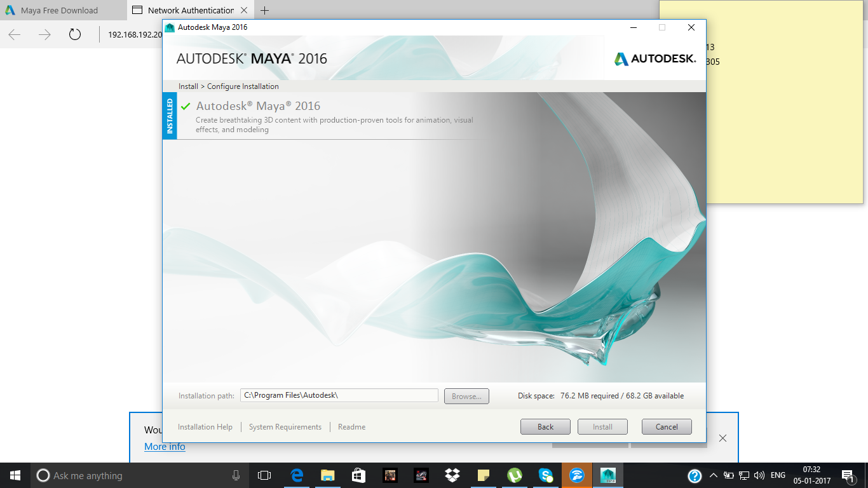868x488 pixels.
Task: Click the volume icon in the system tray
Action: pos(760,475)
